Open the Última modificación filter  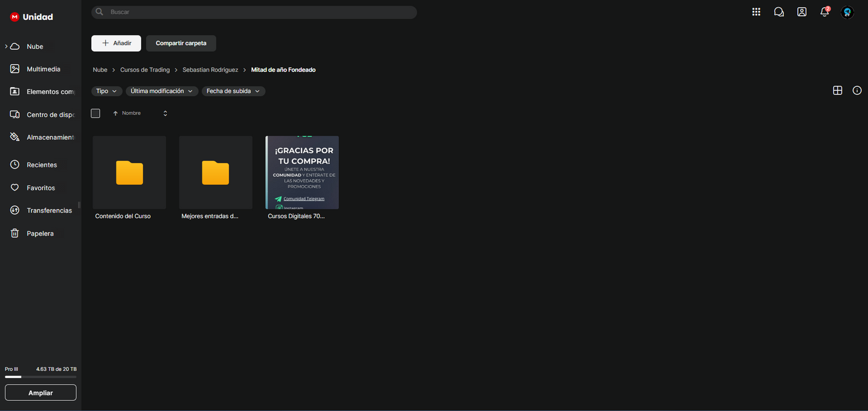click(x=162, y=91)
